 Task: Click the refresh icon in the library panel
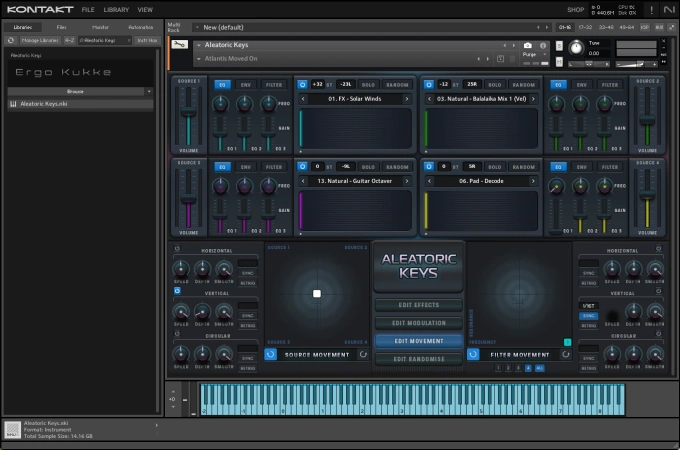(10, 40)
